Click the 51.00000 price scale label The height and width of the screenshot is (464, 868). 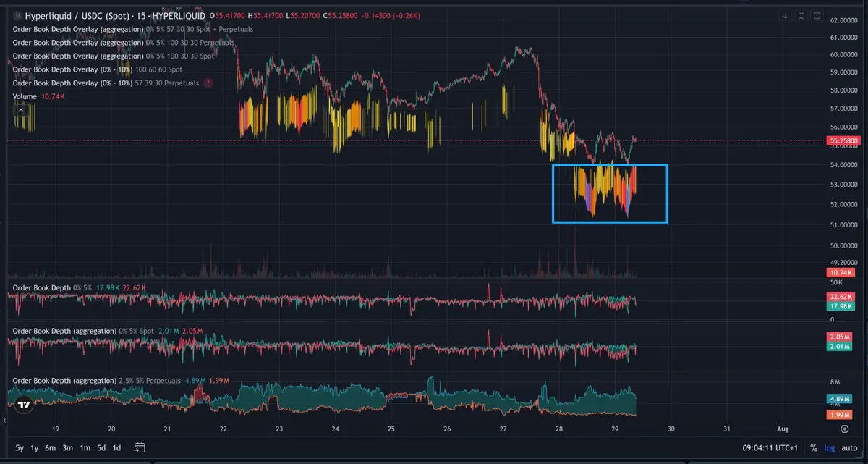coord(843,225)
